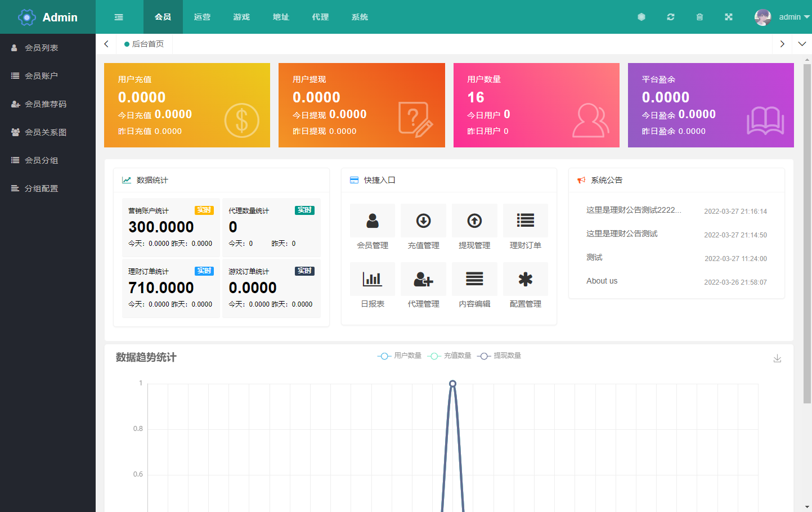Open the 理财订单 list shortcut
812x512 pixels.
pos(526,221)
